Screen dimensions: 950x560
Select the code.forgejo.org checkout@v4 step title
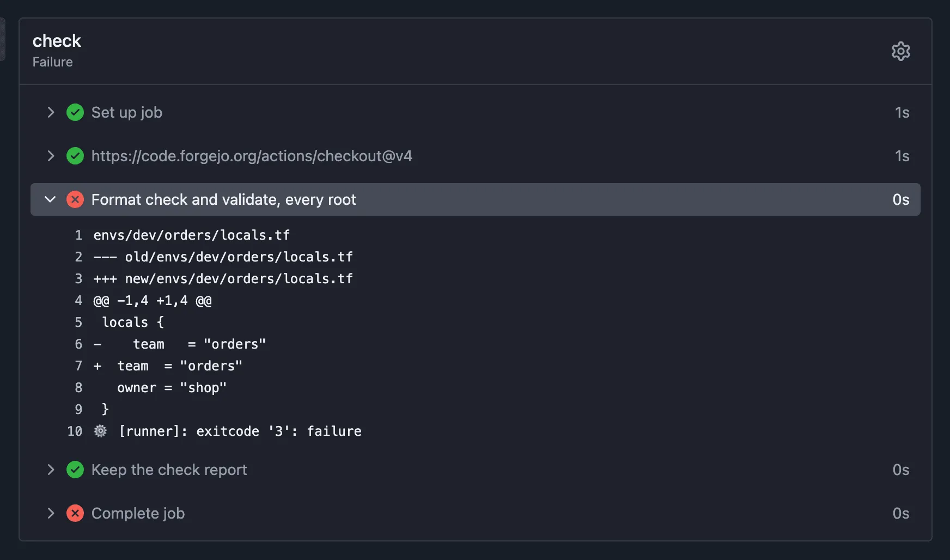[252, 156]
